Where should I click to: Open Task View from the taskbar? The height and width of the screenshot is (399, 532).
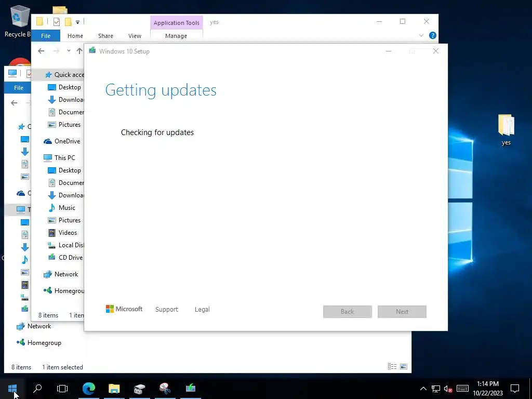62,388
